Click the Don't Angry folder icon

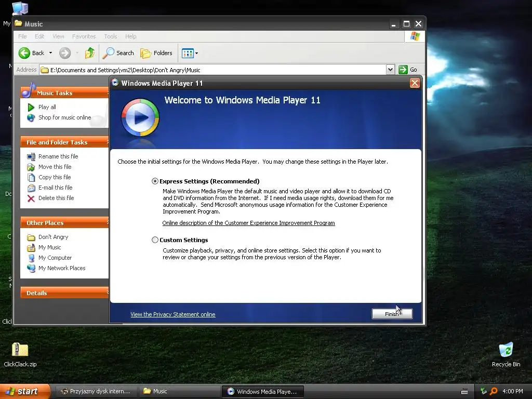[31, 237]
